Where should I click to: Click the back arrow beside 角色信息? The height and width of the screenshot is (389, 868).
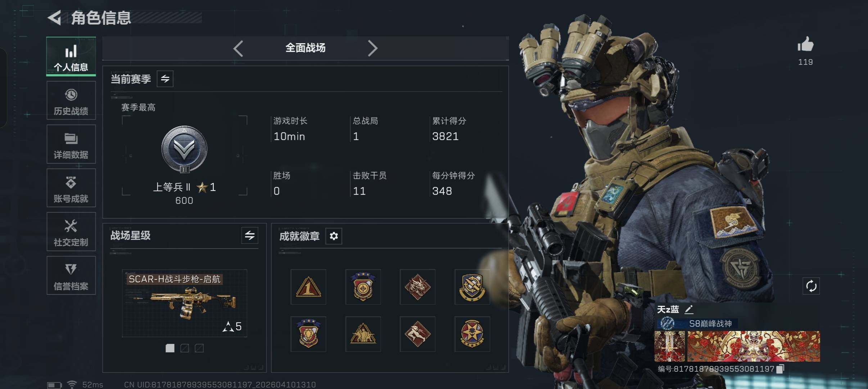54,18
